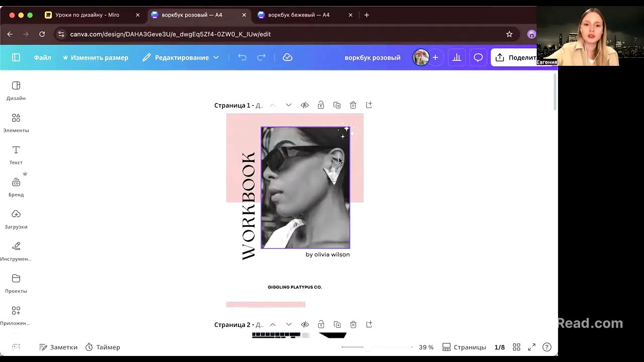644x362 pixels.
Task: Open the Приложения apps panel
Action: (16, 316)
